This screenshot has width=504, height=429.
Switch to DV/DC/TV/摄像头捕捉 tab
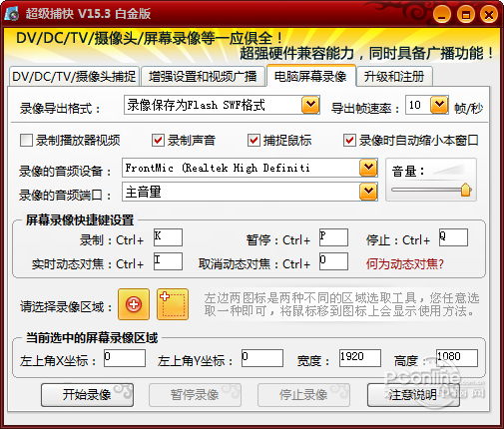coord(74,77)
